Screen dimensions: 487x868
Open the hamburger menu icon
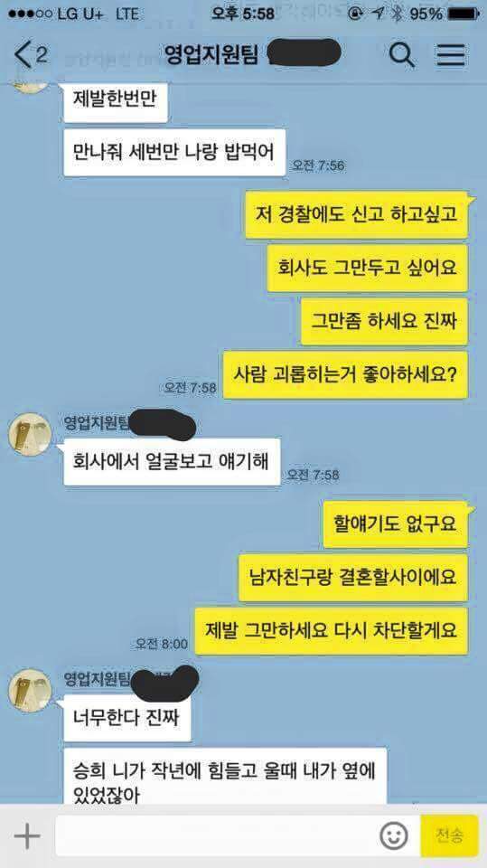(451, 55)
